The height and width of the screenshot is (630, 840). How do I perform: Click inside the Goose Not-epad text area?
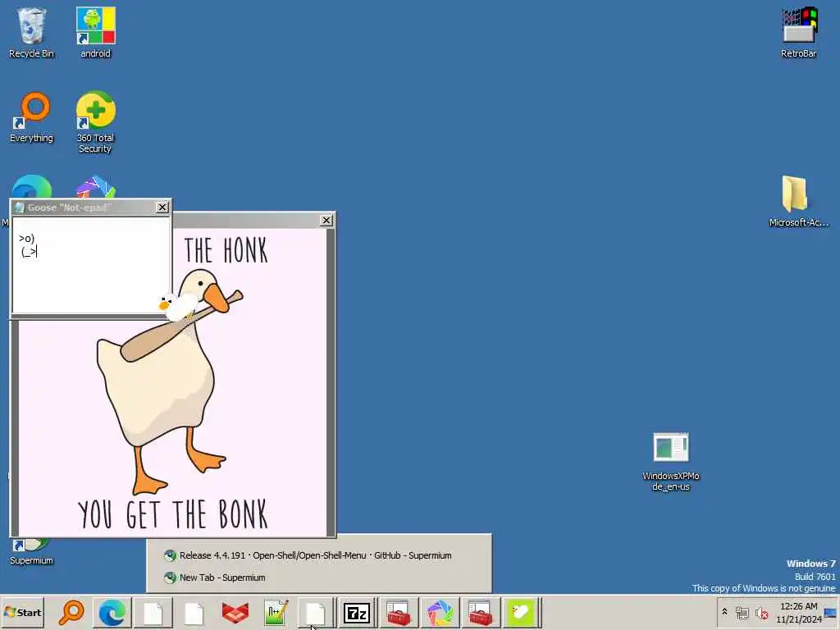click(91, 265)
